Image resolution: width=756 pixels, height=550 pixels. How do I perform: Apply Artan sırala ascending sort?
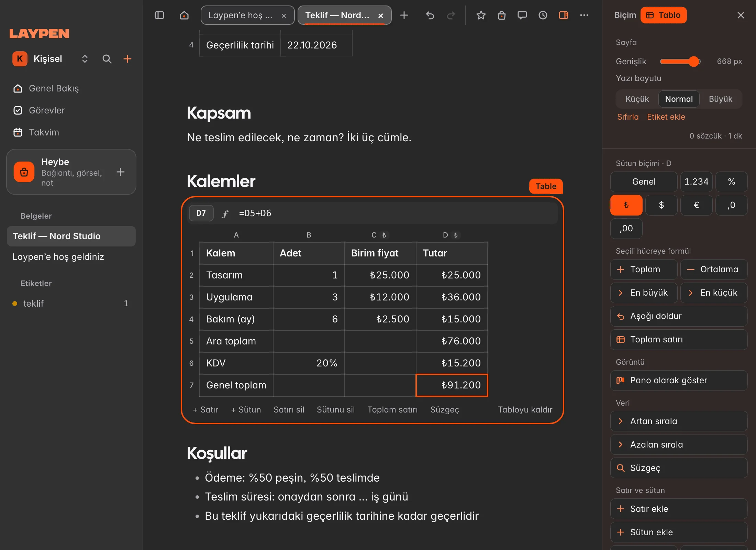coord(679,421)
